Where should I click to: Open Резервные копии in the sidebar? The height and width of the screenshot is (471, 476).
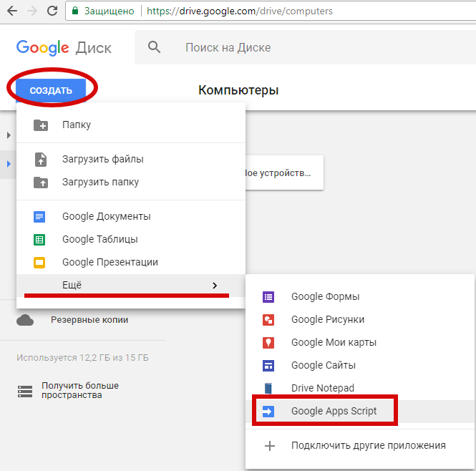(89, 320)
